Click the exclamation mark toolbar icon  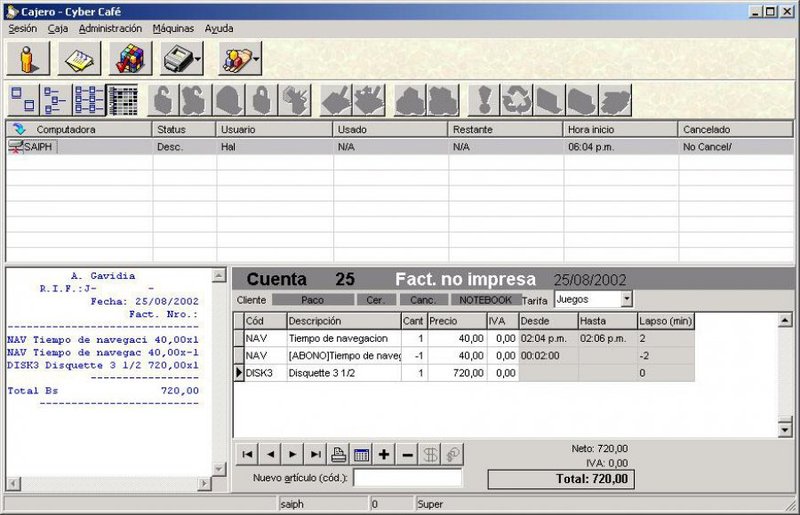coord(483,100)
